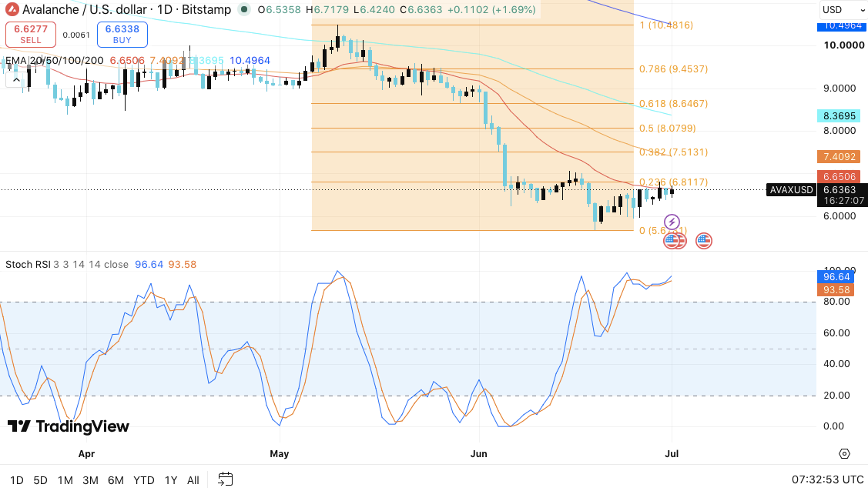
Task: Select the 5D time range
Action: [x=40, y=480]
